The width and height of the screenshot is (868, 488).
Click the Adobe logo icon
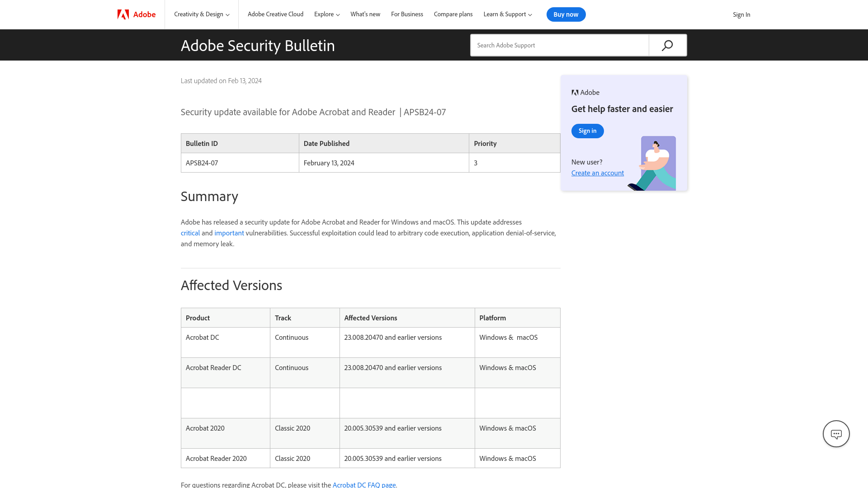[123, 14]
